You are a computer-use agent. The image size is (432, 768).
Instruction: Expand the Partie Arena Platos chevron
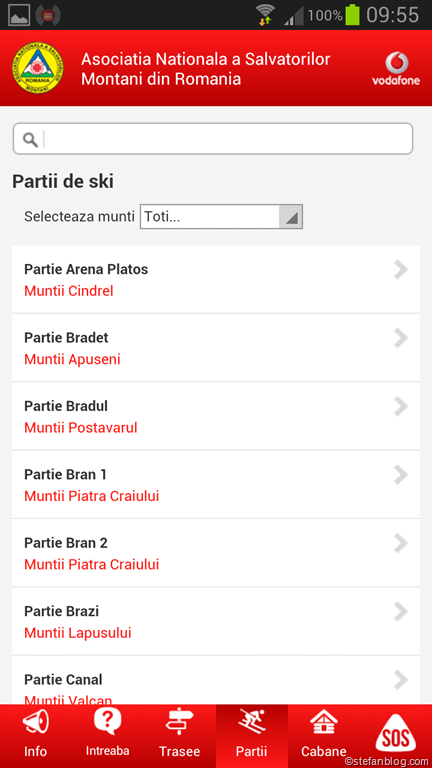point(401,270)
